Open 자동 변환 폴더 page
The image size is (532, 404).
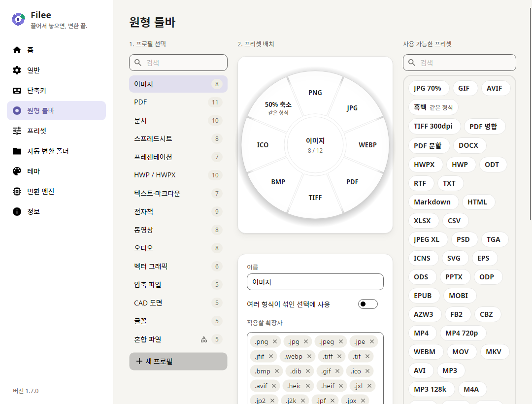56,151
